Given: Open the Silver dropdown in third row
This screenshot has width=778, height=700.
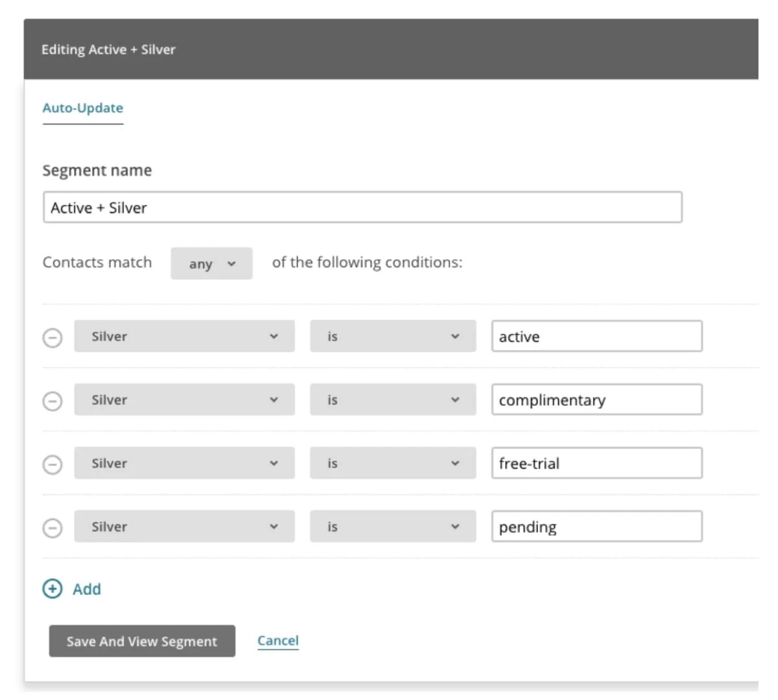Looking at the screenshot, I should click(x=184, y=463).
